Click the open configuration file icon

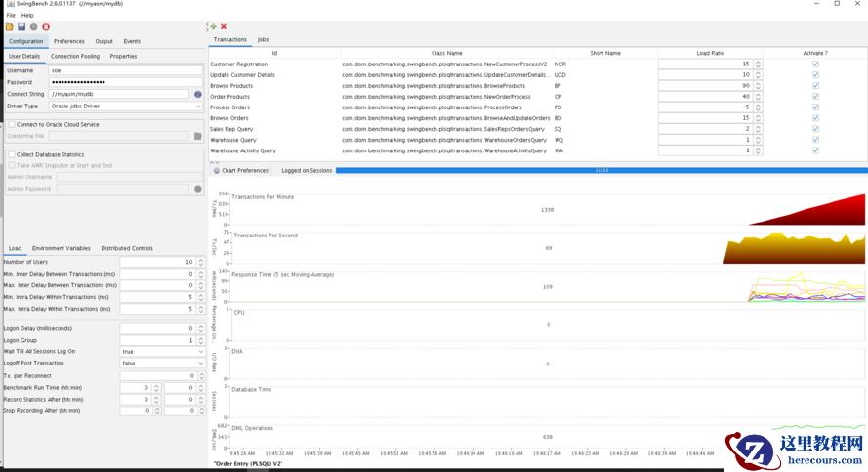point(10,27)
